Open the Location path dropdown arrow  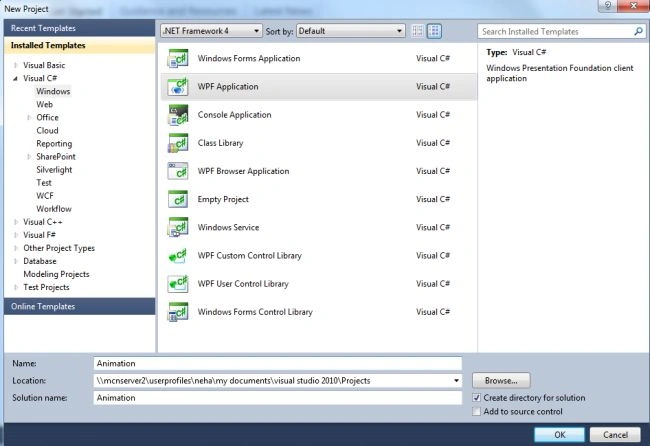tap(456, 381)
